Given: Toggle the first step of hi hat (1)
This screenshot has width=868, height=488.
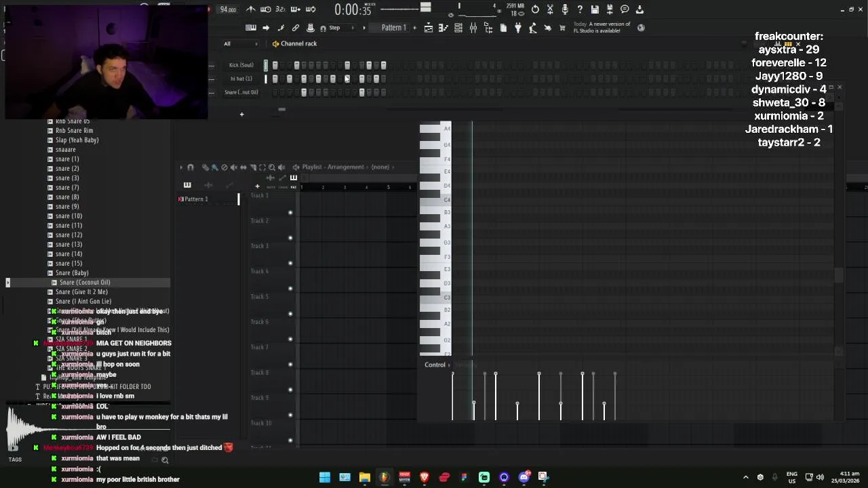Looking at the screenshot, I should coord(275,79).
